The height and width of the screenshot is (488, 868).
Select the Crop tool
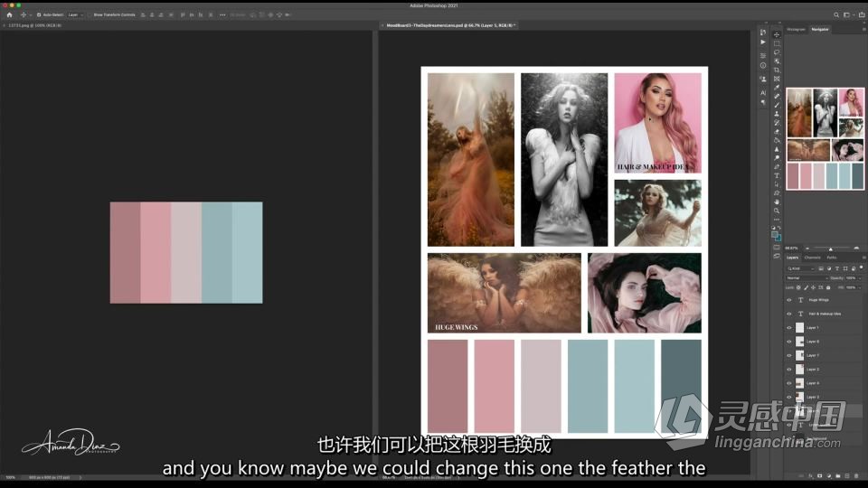(x=777, y=70)
